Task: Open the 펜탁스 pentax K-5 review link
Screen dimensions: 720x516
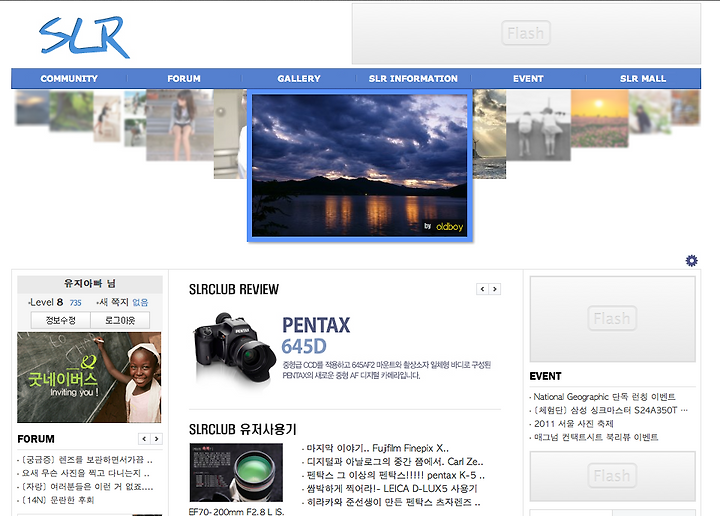Action: (396, 475)
